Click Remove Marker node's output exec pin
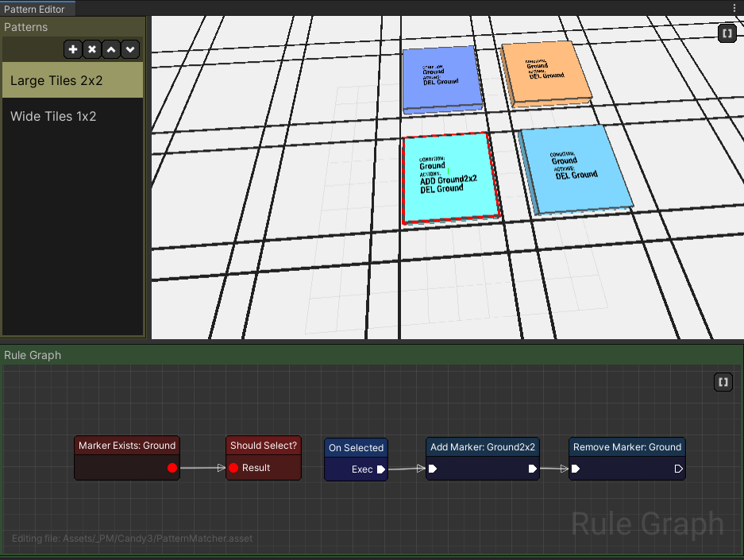The height and width of the screenshot is (560, 744). 679,469
